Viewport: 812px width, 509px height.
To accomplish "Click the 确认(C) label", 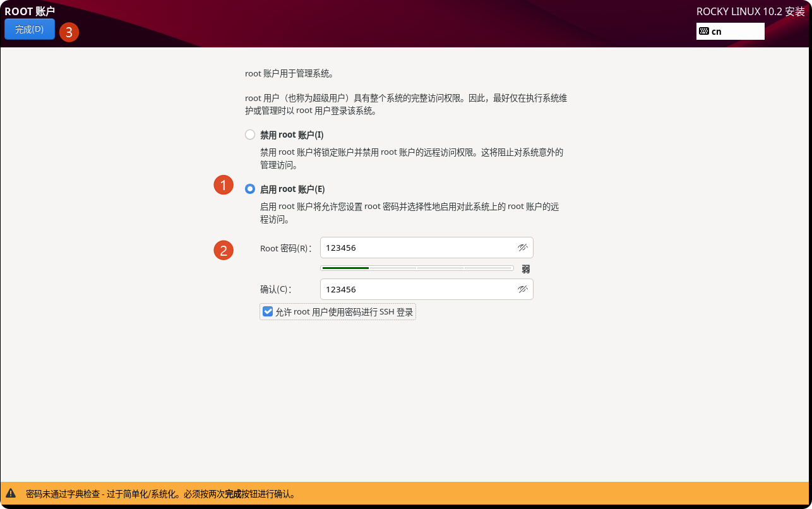I will pos(275,290).
